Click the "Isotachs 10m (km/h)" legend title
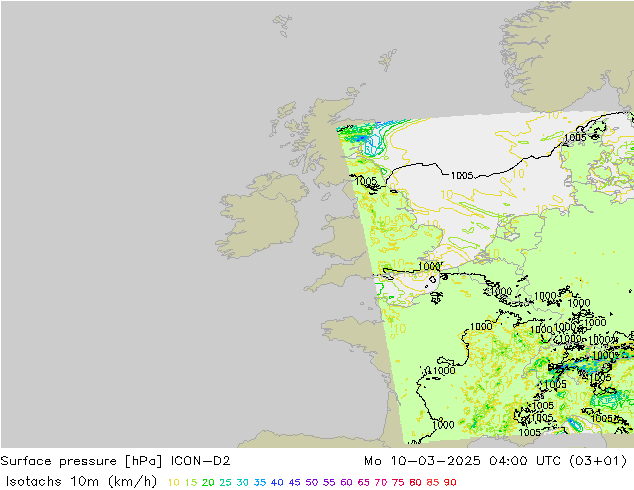The image size is (634, 490). click(81, 482)
